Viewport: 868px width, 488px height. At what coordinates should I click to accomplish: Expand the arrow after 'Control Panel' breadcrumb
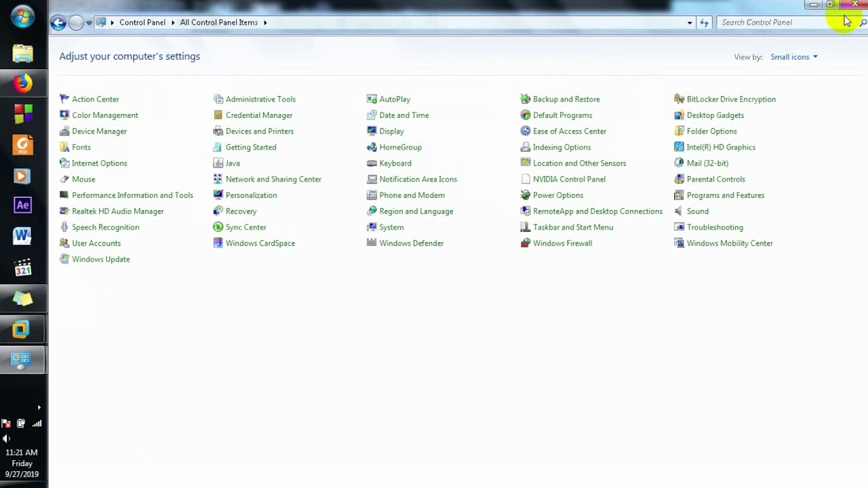click(x=173, y=22)
